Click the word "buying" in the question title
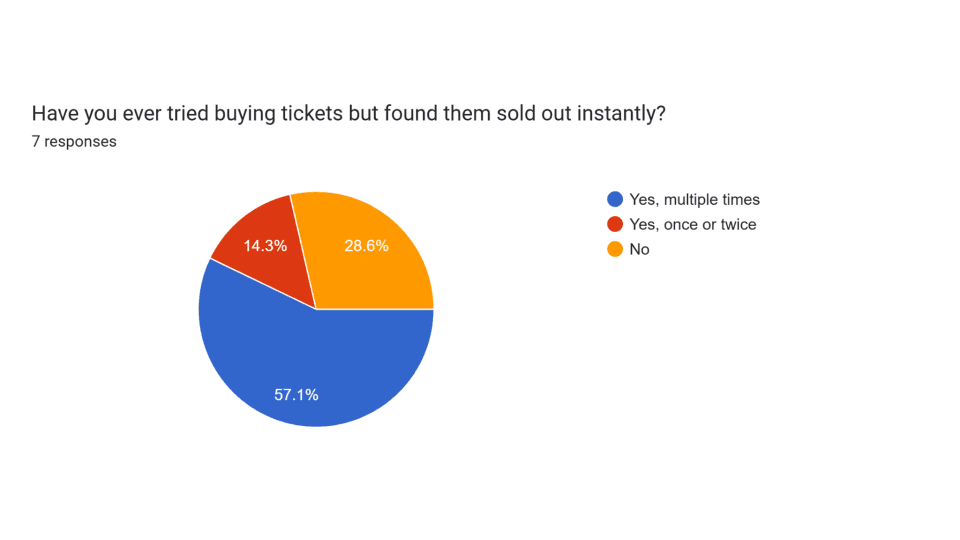Image resolution: width=960 pixels, height=540 pixels. click(x=243, y=114)
